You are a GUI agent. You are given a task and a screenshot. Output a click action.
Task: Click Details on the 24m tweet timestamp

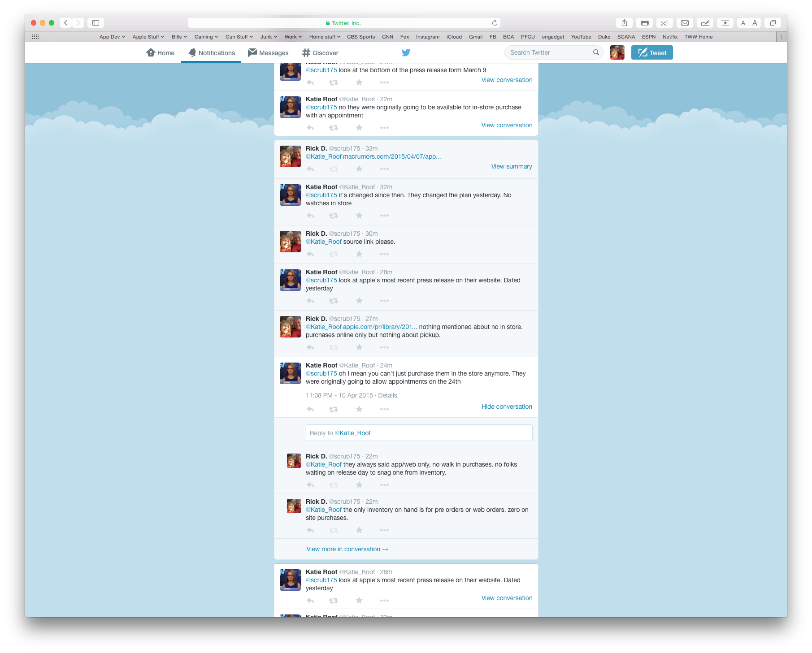tap(387, 395)
